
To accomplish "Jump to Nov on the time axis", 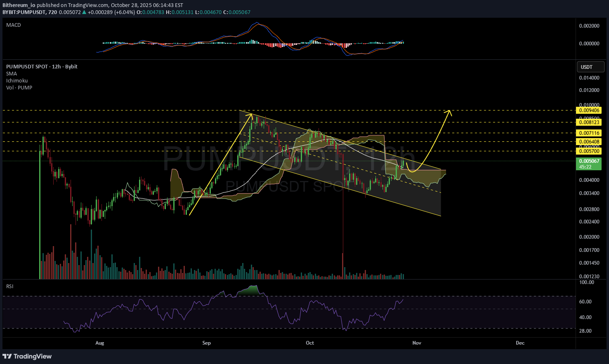I will pyautogui.click(x=417, y=343).
